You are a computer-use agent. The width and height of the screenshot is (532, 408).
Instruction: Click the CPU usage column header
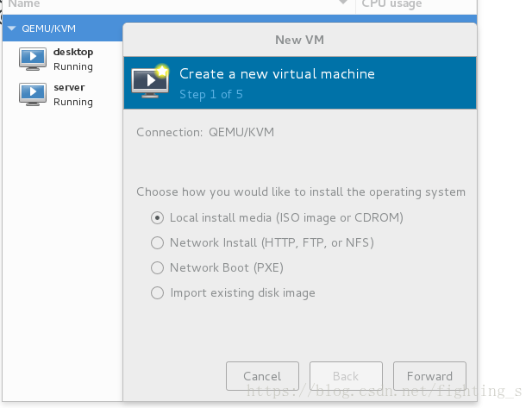pyautogui.click(x=391, y=4)
